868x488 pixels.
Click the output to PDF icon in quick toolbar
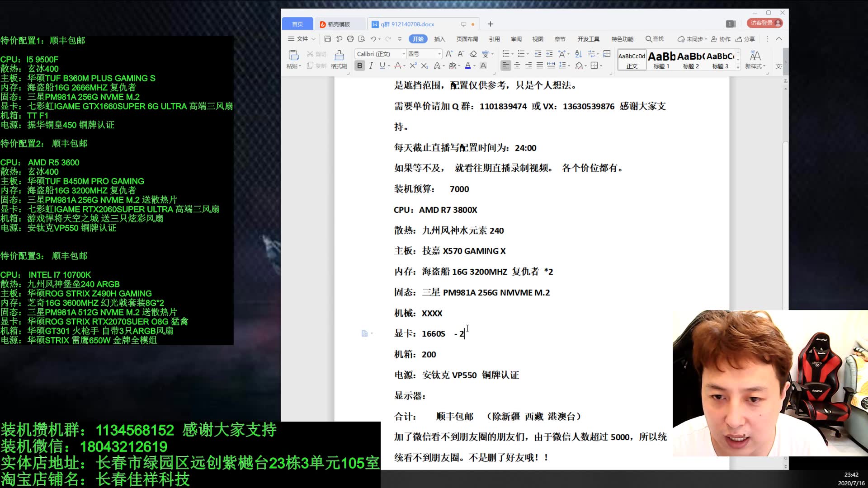point(339,39)
